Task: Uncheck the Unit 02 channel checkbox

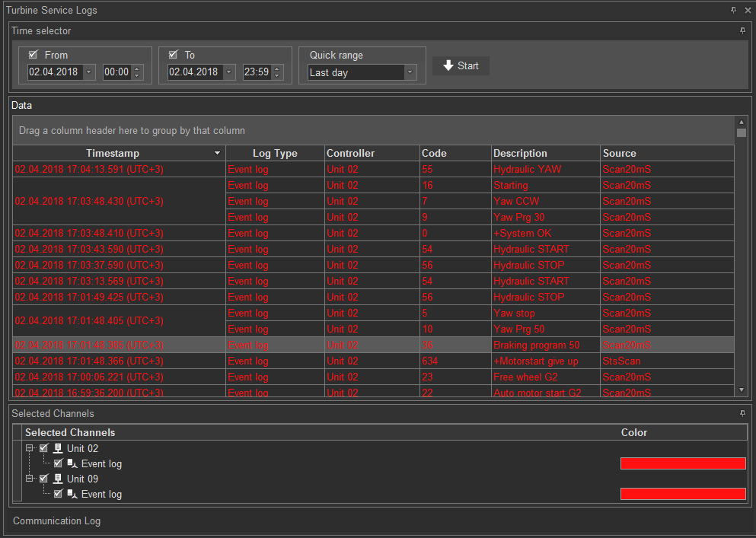Action: (x=44, y=449)
